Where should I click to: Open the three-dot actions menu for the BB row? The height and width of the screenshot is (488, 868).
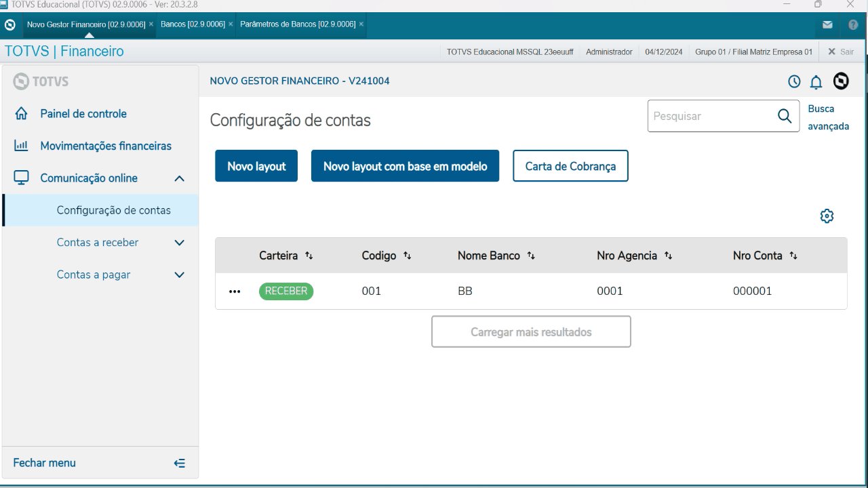point(235,291)
